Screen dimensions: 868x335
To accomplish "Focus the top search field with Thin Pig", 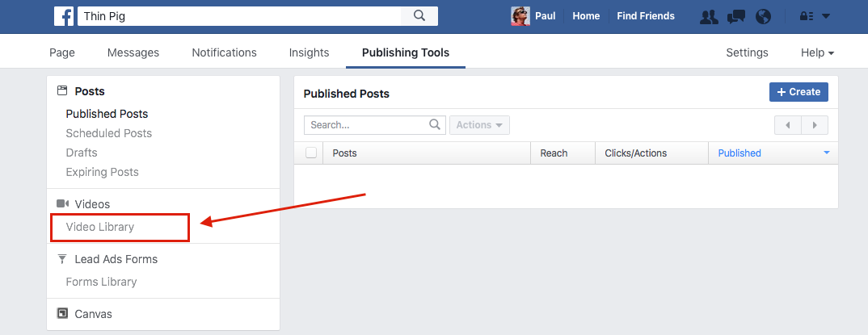I will (x=239, y=16).
